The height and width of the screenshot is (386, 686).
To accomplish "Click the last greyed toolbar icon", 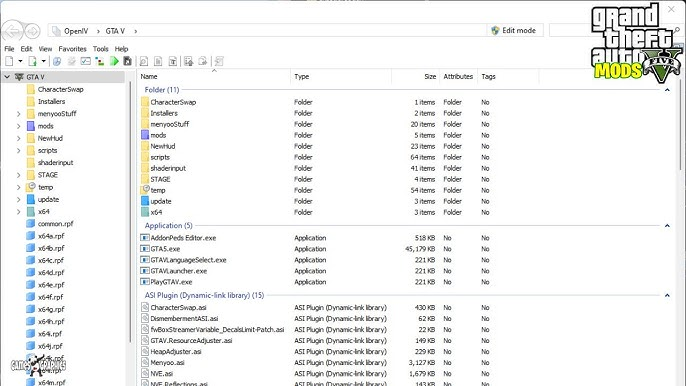I will point(219,61).
